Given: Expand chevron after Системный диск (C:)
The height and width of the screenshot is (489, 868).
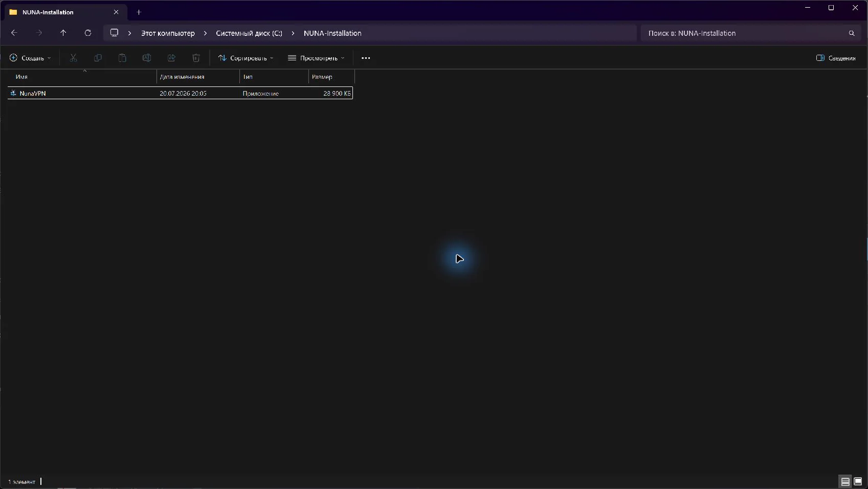Looking at the screenshot, I should 293,33.
